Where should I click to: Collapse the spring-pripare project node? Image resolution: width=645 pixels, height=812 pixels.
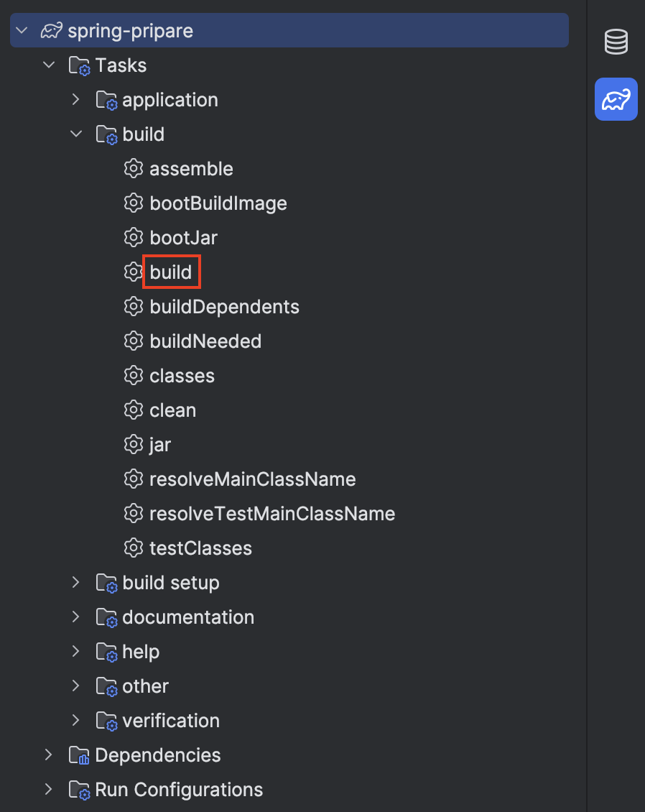pos(22,31)
